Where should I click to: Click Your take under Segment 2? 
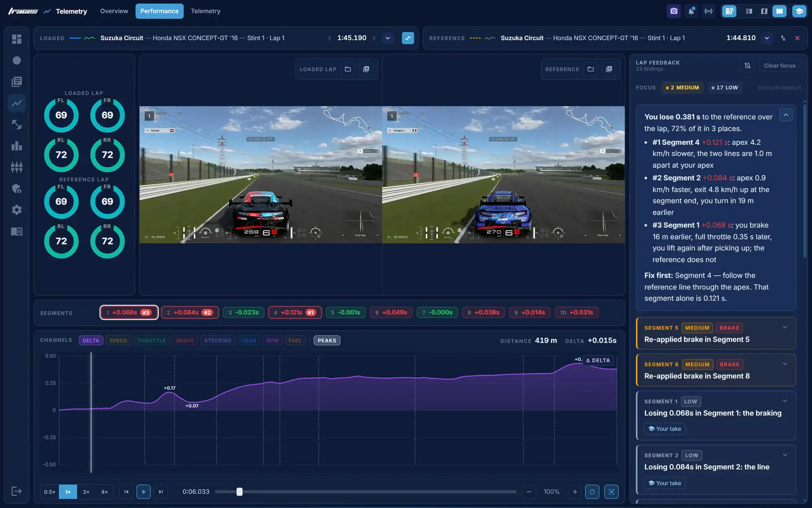[665, 483]
